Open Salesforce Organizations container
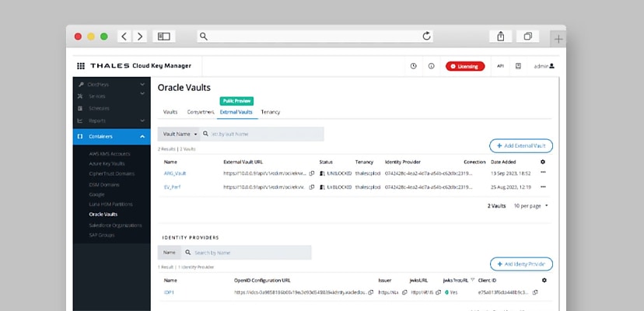 point(115,225)
